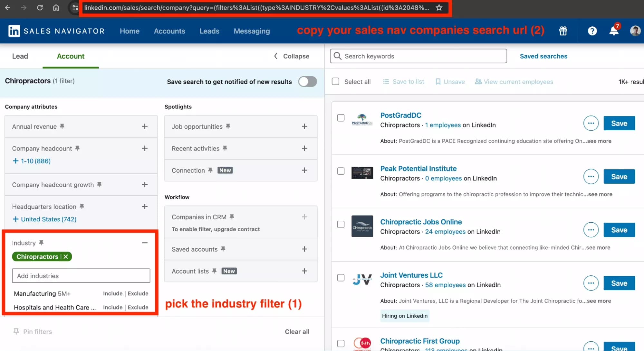Open your profile avatar menu

[x=635, y=31]
